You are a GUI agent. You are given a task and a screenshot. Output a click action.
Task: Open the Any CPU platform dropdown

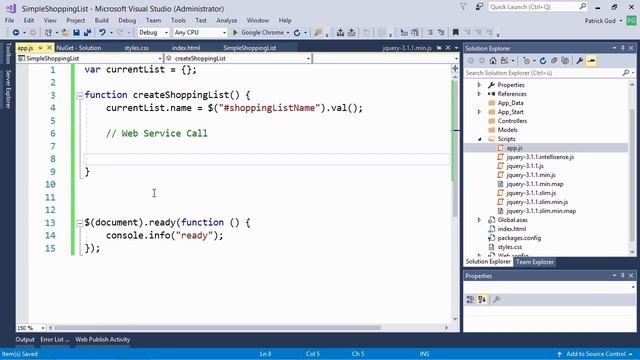(200, 32)
